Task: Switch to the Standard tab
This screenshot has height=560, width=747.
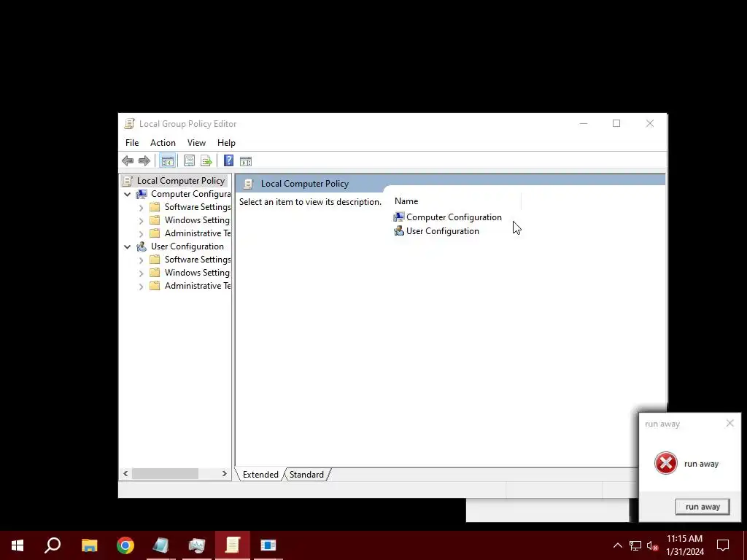Action: pyautogui.click(x=306, y=475)
